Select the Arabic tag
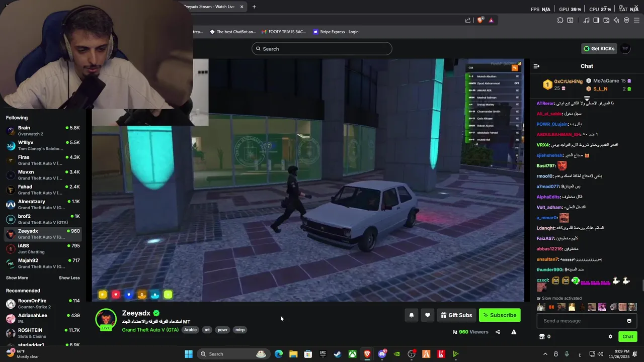Image resolution: width=644 pixels, height=362 pixels. click(190, 330)
